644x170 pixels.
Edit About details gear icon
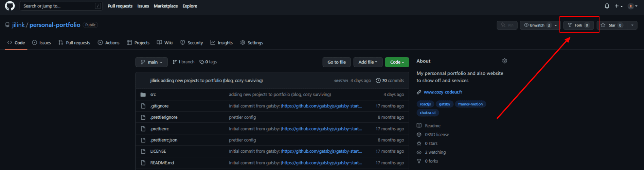(504, 61)
